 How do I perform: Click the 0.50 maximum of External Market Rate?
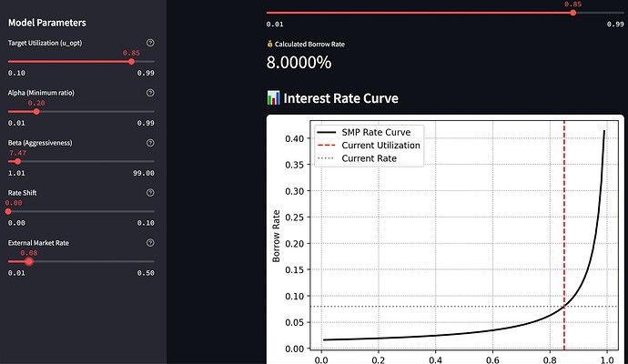[x=146, y=273]
